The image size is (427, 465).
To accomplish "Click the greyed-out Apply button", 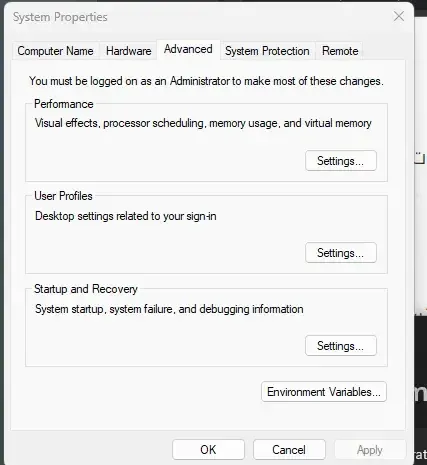I will click(370, 450).
